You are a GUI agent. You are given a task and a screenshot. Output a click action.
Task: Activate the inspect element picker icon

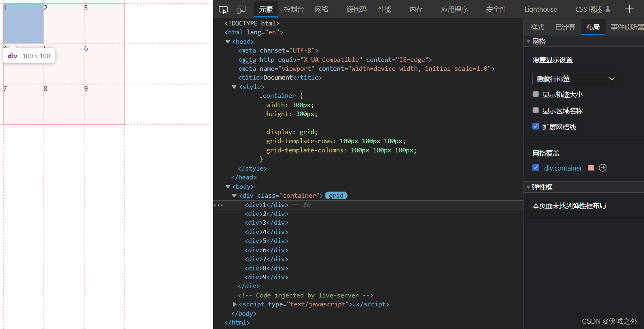coord(223,10)
